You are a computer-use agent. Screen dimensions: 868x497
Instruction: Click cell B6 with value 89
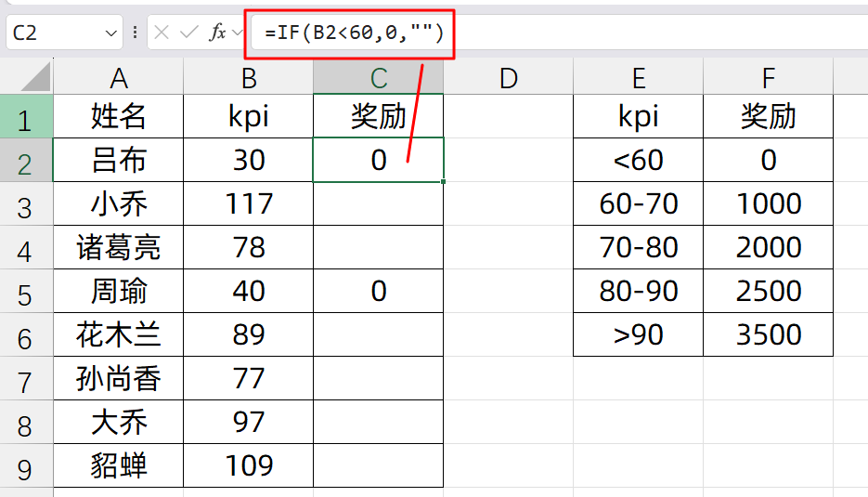point(249,334)
